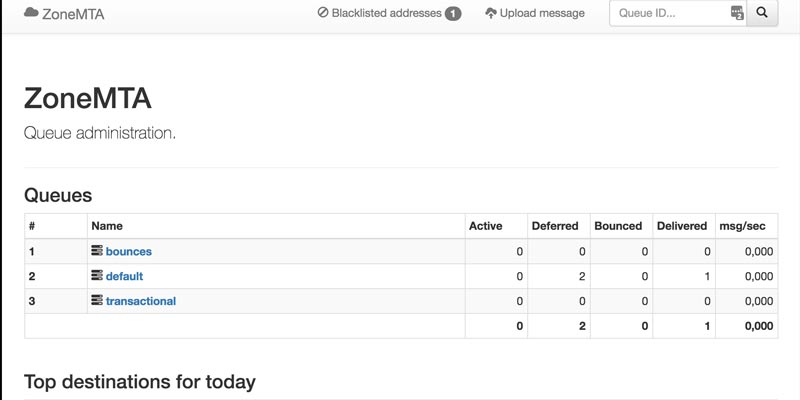800x400 pixels.
Task: Click the default queue Deferred count
Action: pyautogui.click(x=581, y=276)
